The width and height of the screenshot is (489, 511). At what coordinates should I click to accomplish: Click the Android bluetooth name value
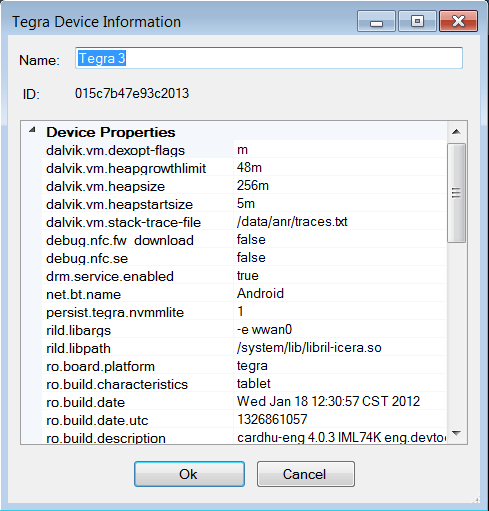coord(260,293)
